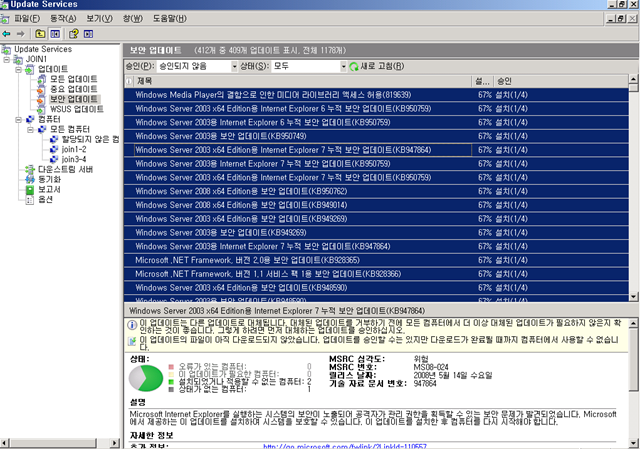The image size is (640, 449).
Task: Click the 모든 업데이트 icon
Action: [x=42, y=79]
